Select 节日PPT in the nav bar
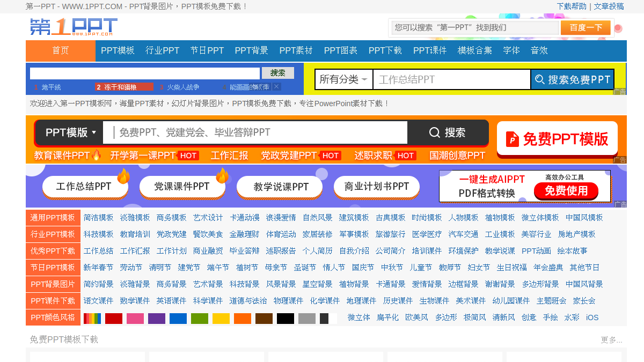Image resolution: width=644 pixels, height=362 pixels. pos(207,50)
